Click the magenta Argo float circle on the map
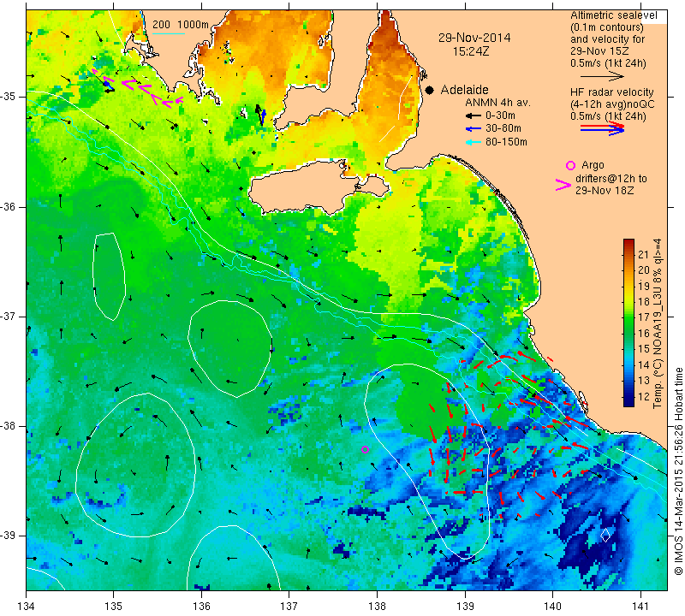The image size is (685, 616). pos(366,450)
